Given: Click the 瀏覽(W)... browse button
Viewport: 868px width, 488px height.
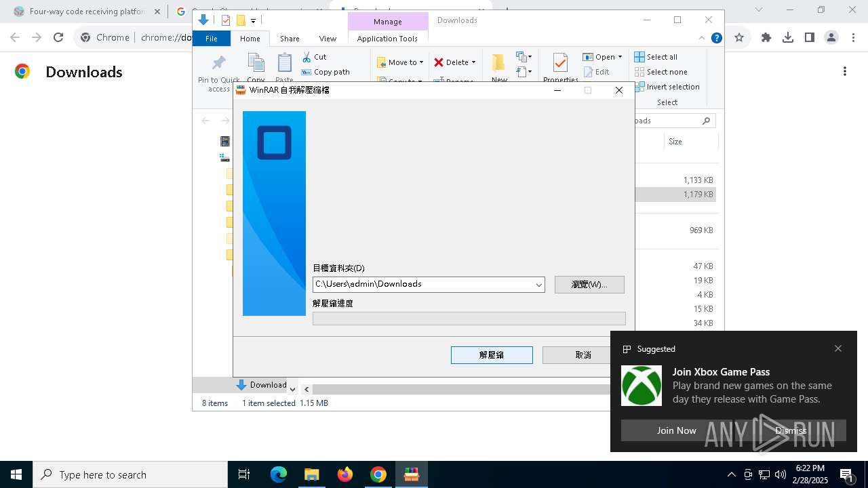Looking at the screenshot, I should click(589, 285).
